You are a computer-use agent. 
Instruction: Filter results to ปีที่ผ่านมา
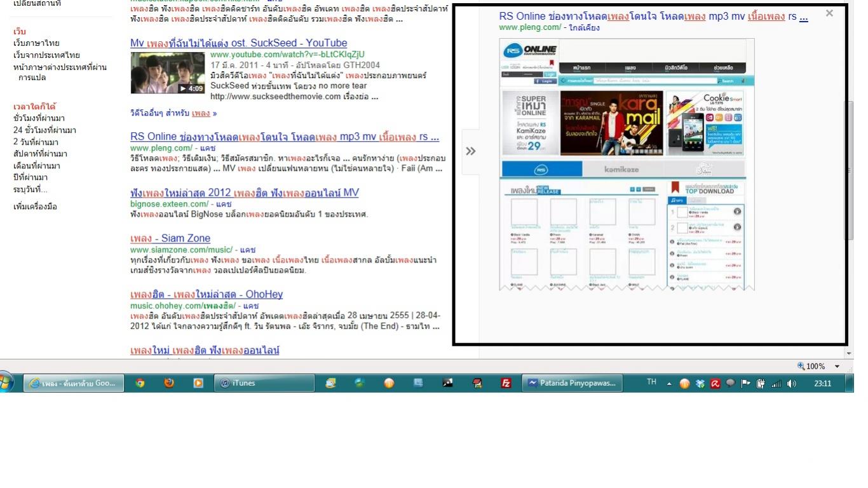[x=31, y=177]
